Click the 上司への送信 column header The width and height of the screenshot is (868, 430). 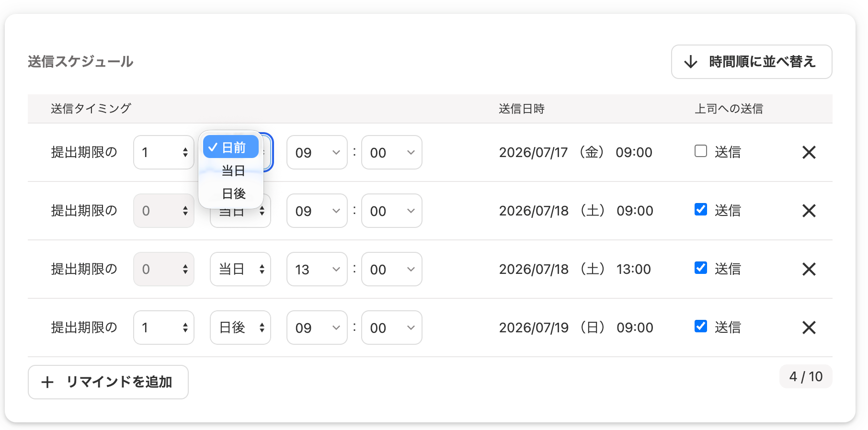click(x=729, y=109)
